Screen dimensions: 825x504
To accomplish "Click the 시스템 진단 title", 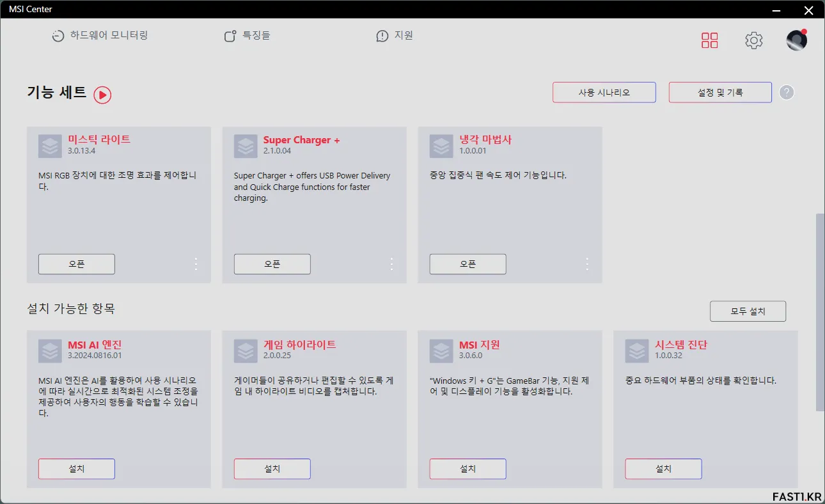I will (x=681, y=345).
